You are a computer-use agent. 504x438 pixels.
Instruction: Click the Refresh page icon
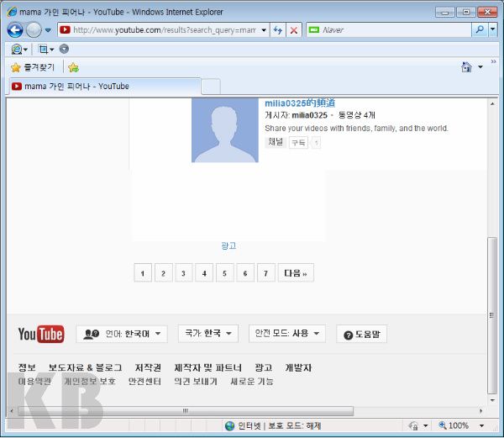tap(278, 30)
